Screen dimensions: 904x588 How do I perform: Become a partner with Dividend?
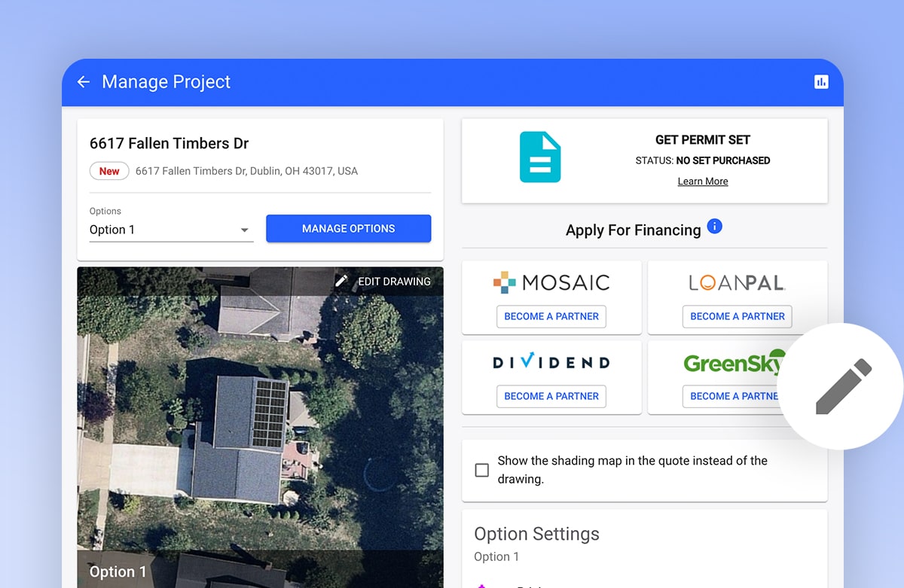(551, 396)
